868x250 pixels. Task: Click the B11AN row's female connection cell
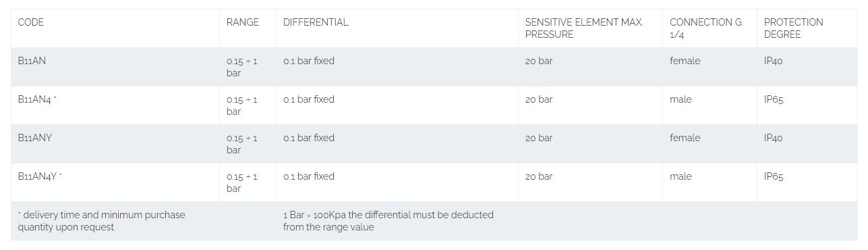point(685,61)
